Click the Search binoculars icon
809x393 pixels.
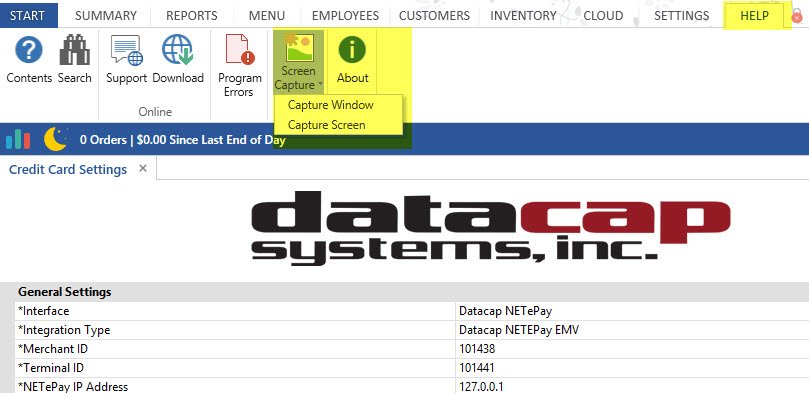74,50
